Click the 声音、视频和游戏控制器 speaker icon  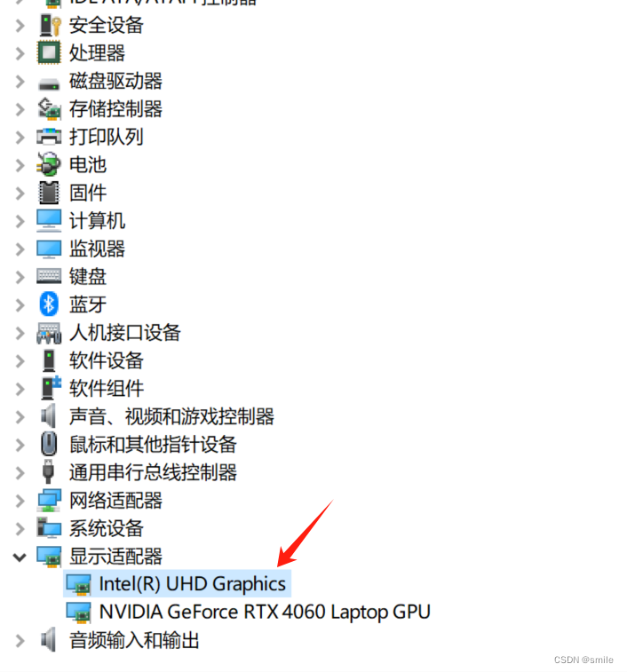(x=49, y=415)
